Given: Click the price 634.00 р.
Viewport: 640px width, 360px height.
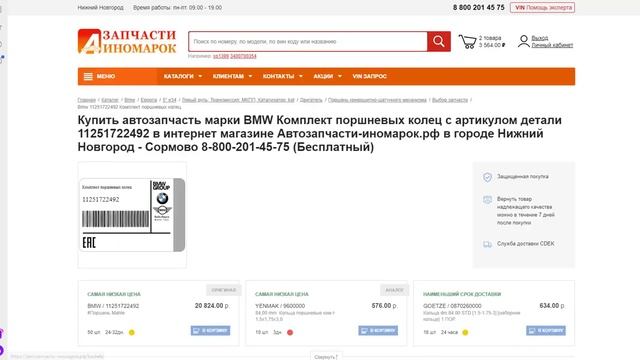Looking at the screenshot, I should [552, 306].
